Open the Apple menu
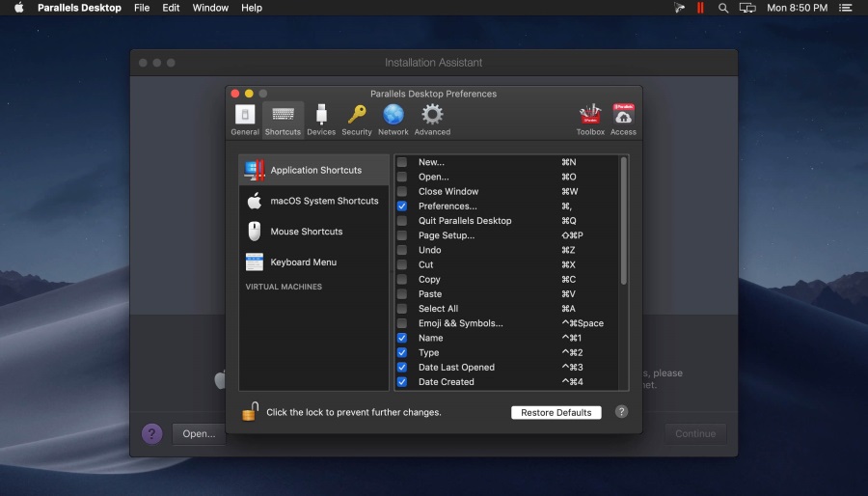868x496 pixels. click(19, 8)
